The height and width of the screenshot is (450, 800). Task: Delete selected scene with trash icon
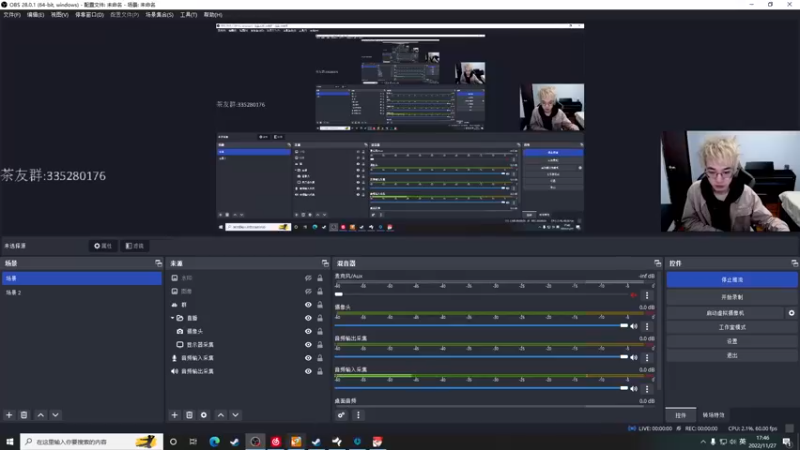pyautogui.click(x=24, y=415)
